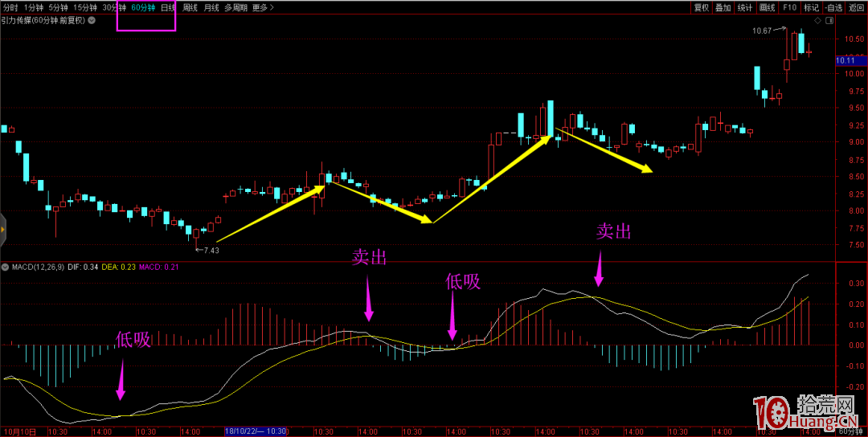Select the 30分钟 period tab
The width and height of the screenshot is (868, 437).
click(114, 8)
